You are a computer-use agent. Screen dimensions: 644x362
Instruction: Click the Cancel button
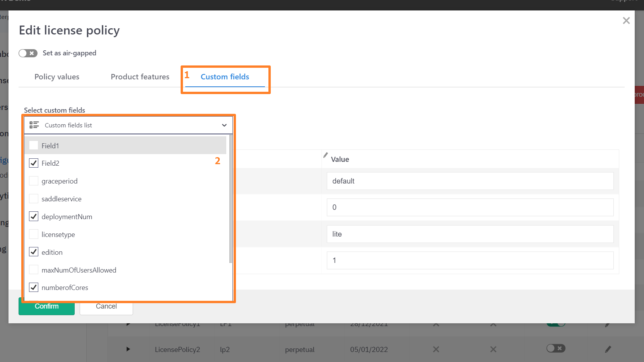pyautogui.click(x=106, y=307)
